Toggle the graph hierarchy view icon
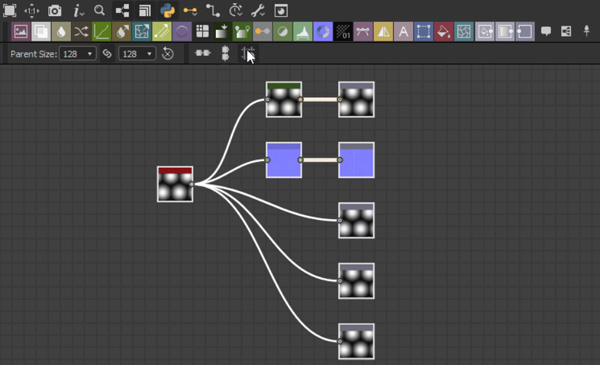 coord(122,11)
